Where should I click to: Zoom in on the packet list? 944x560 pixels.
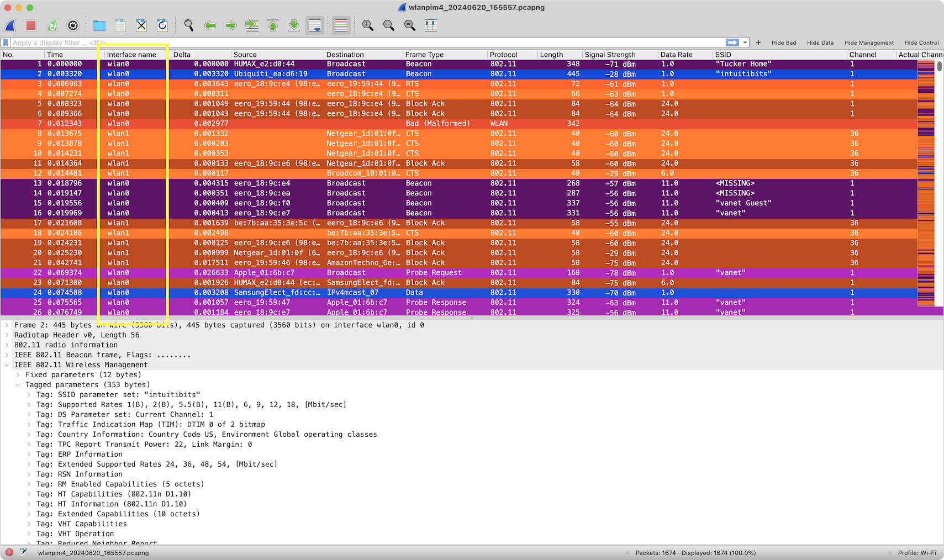coord(367,25)
